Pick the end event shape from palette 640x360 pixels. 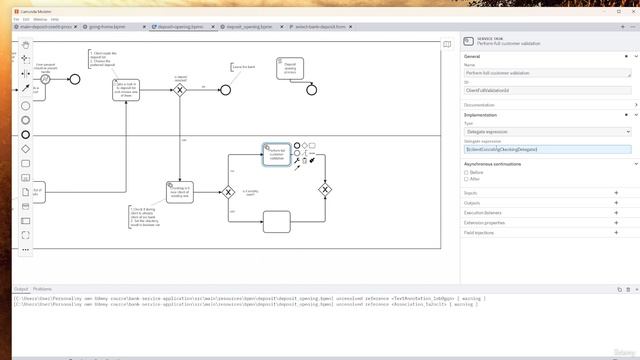click(25, 135)
